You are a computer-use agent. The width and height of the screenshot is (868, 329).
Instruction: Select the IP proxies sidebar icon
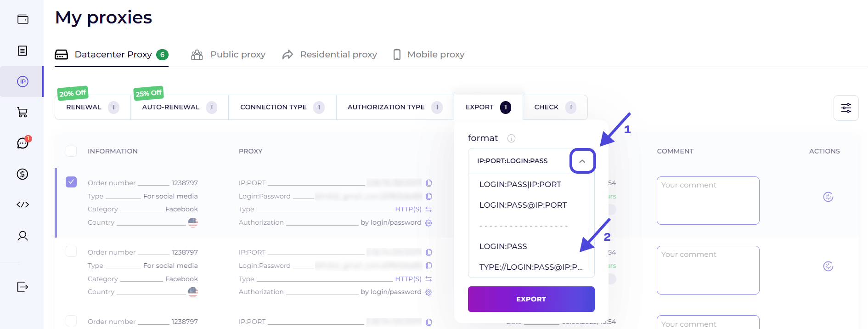pyautogui.click(x=23, y=82)
